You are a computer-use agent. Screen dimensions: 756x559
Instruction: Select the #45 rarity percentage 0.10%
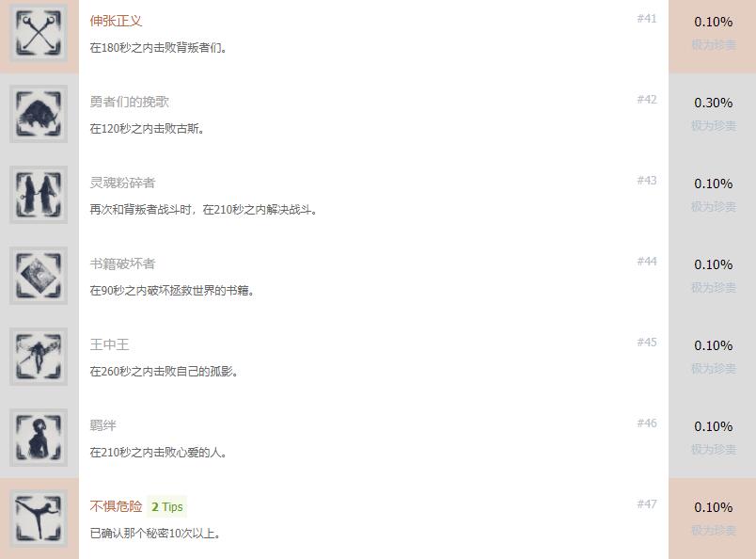tap(713, 345)
